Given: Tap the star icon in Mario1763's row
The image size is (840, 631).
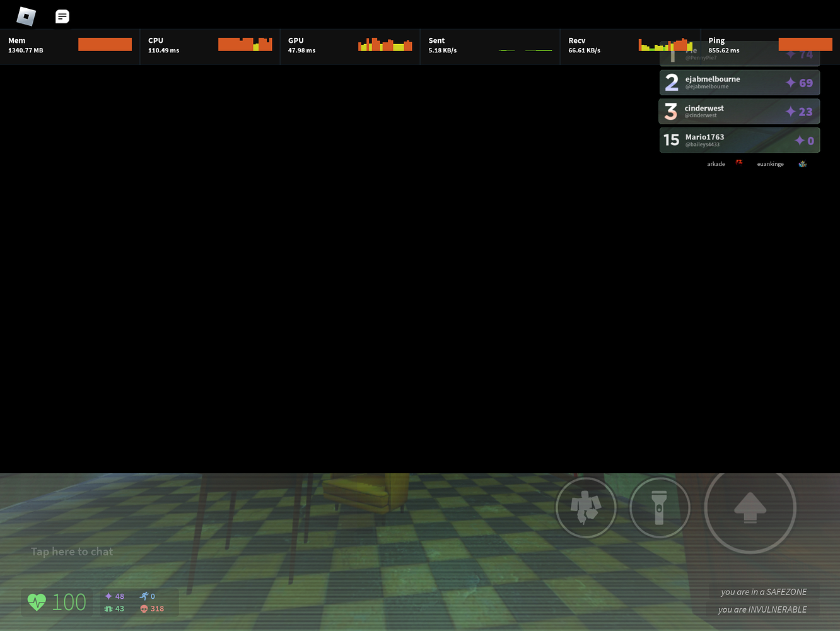Looking at the screenshot, I should 800,141.
